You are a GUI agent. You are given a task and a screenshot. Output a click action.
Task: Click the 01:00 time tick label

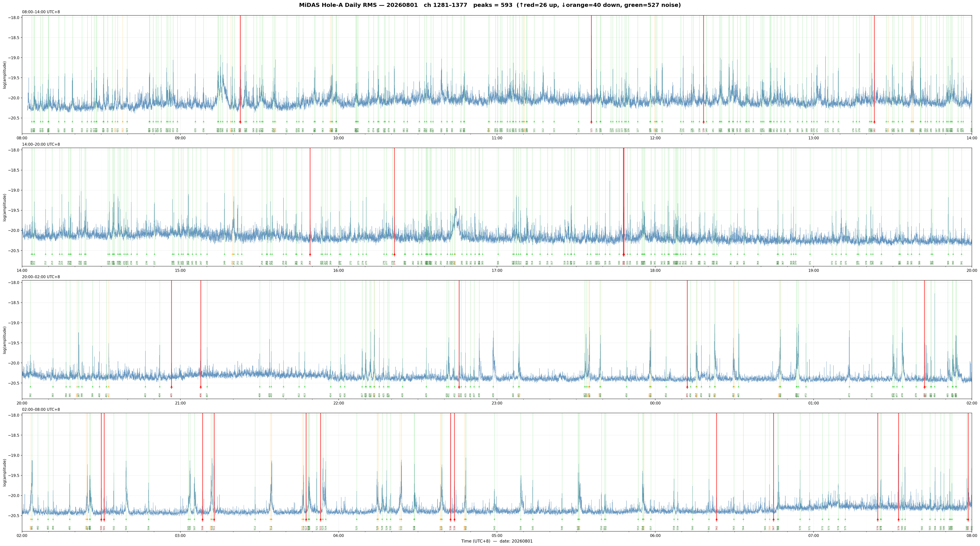813,403
